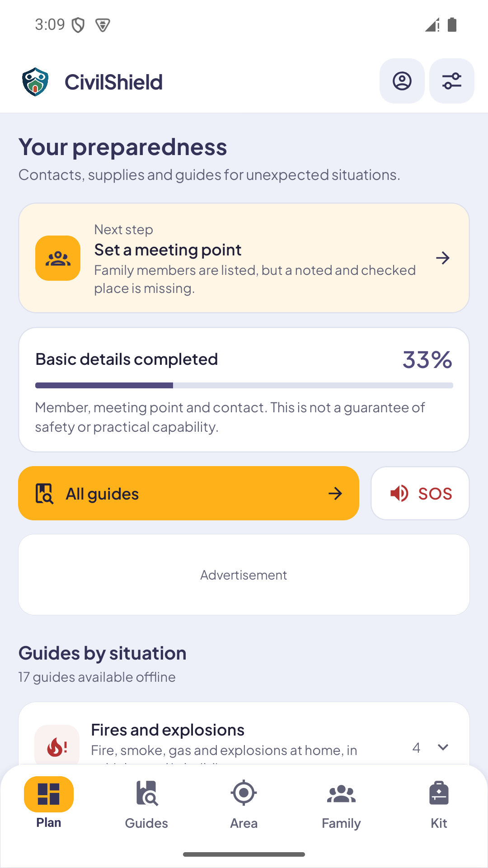Expand the Fires and explosions chevron
Screen dimensions: 488x868
pos(443,747)
